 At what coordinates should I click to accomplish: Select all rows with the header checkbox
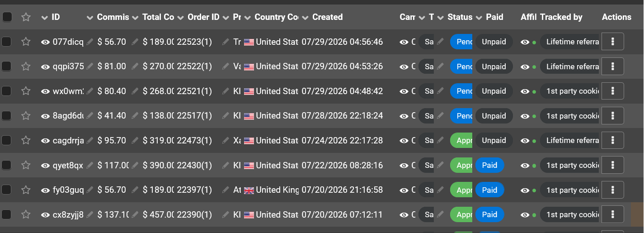[7, 17]
